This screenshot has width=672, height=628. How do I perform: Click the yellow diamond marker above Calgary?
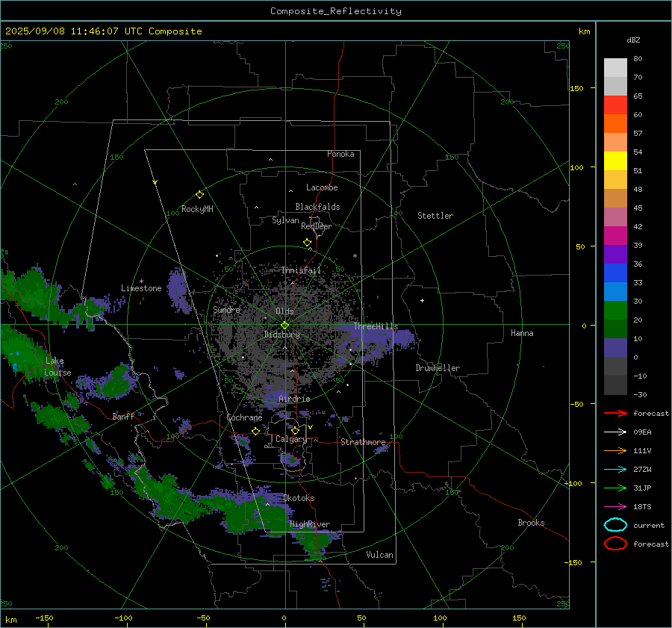(295, 430)
